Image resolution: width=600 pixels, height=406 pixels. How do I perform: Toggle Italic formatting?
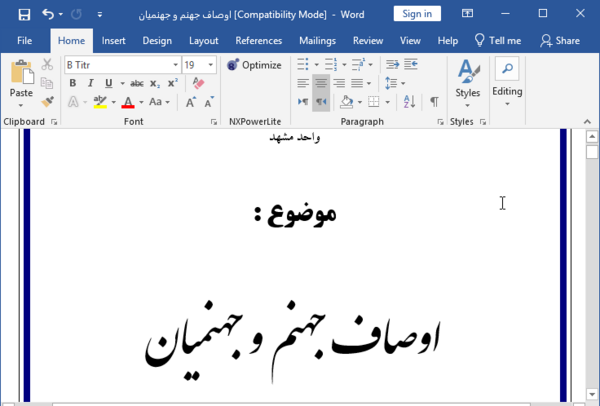91,83
